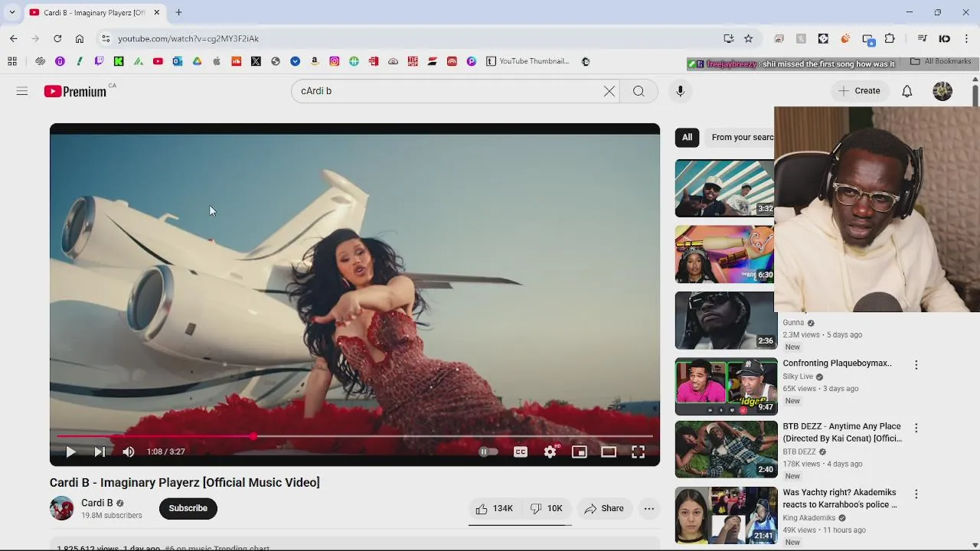Open Was Yachty right Akademiks video
The width and height of the screenshot is (980, 551).
[x=840, y=498]
